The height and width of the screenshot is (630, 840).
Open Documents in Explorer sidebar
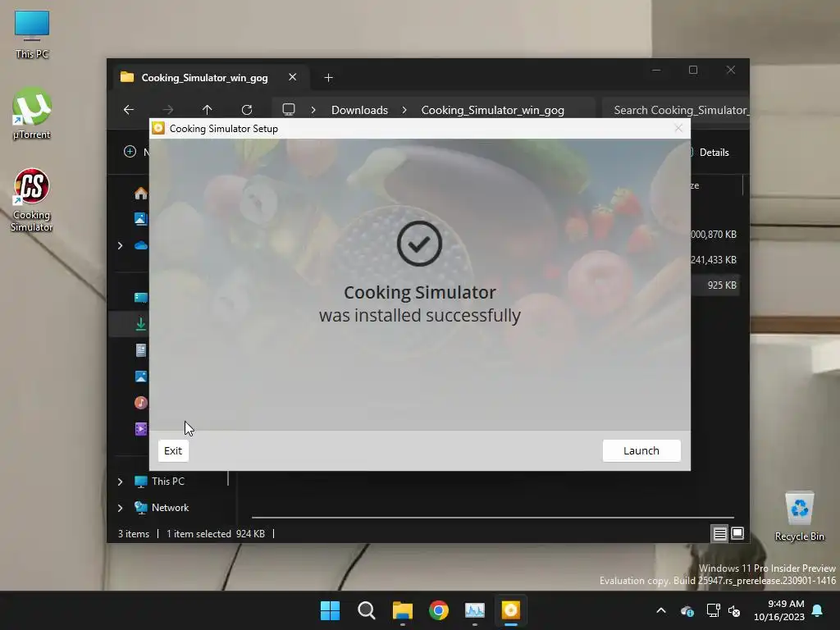pos(141,350)
